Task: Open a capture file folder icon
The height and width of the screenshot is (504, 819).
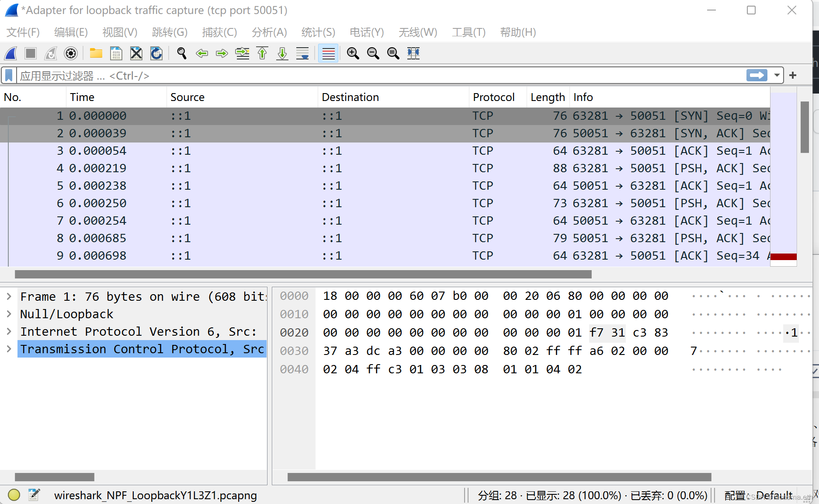Action: point(96,53)
